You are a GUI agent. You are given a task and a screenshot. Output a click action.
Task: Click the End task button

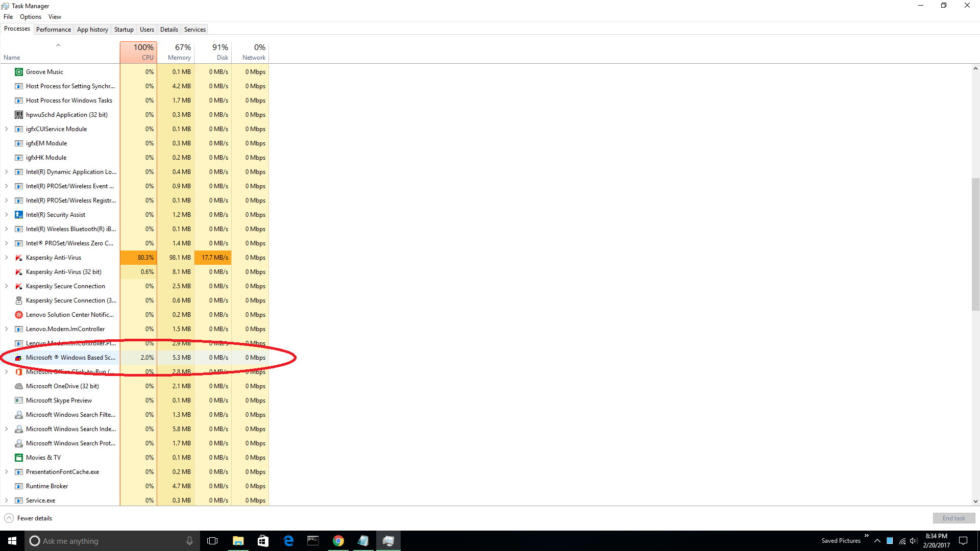(954, 518)
